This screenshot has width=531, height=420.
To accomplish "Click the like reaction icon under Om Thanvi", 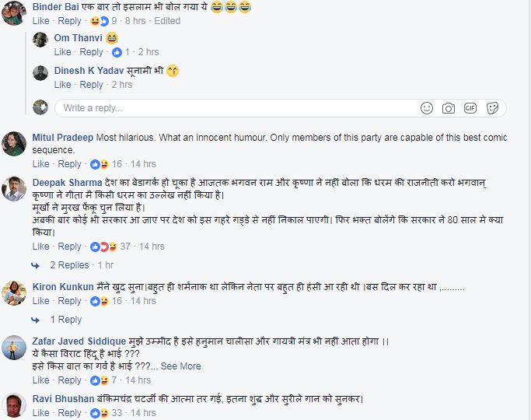I will [x=117, y=52].
